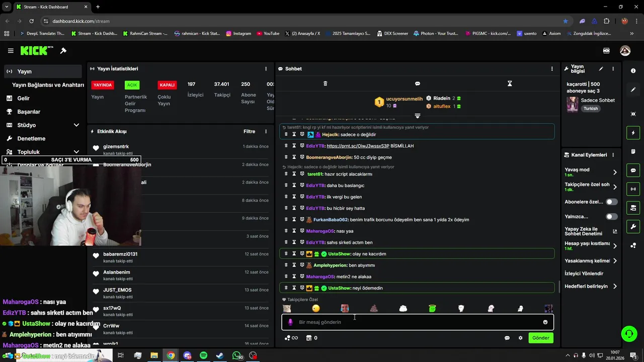Click chat bubble icon beside Gönder gear
This screenshot has height=362, width=644.
(507, 338)
